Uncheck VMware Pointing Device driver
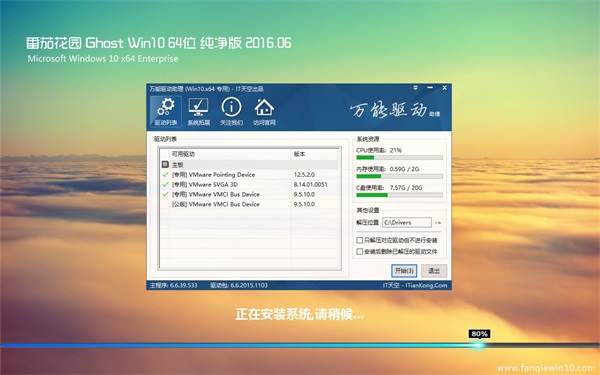 pyautogui.click(x=165, y=174)
